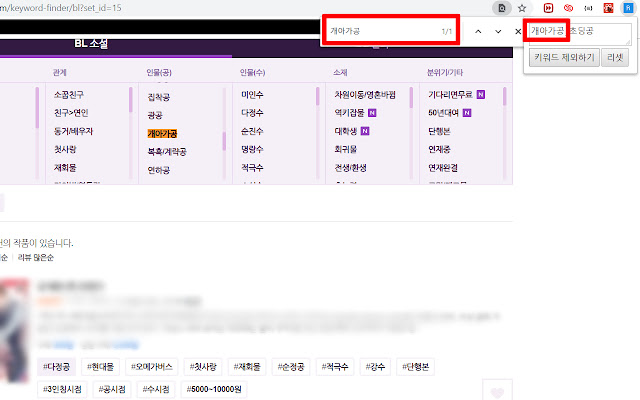This screenshot has width=640, height=400.
Task: Open the blurred novel cover thumbnail
Action: 14,331
